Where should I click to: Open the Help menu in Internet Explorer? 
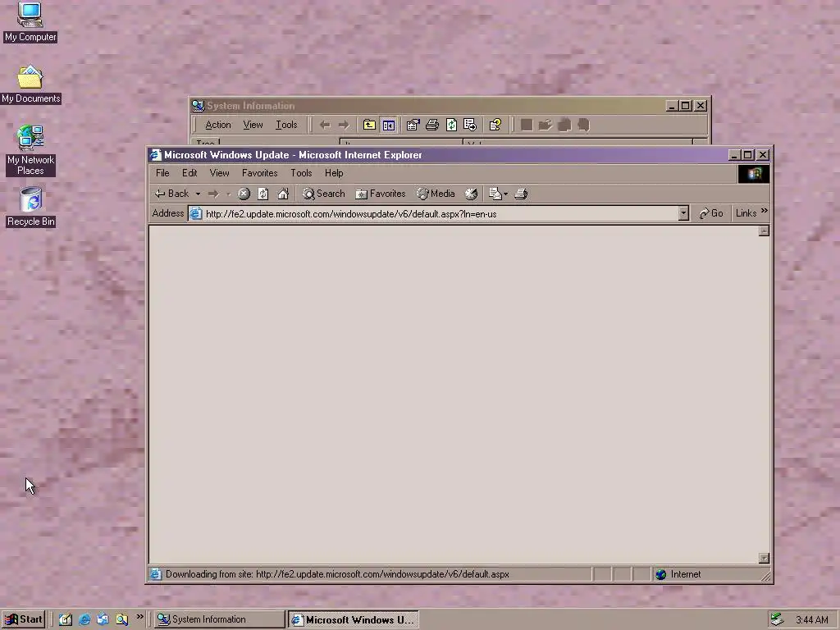pos(334,173)
